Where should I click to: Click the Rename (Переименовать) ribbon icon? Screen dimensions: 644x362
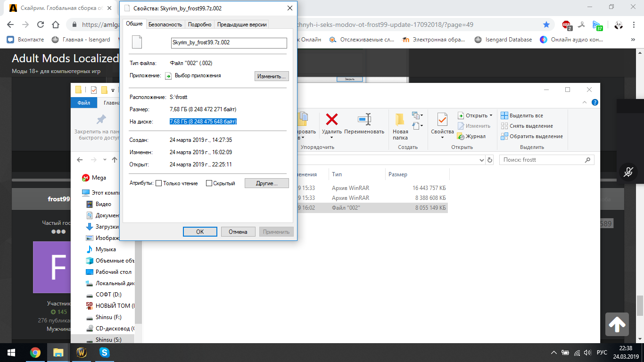[x=364, y=119]
